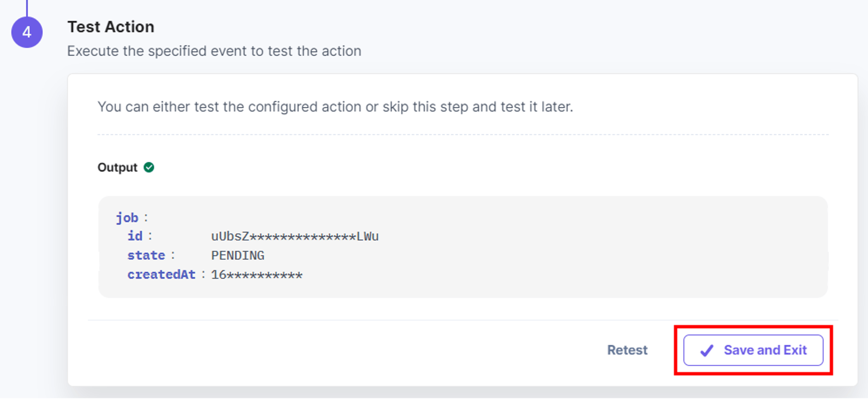Click the Save and Exit button
Image resolution: width=868 pixels, height=399 pixels.
pyautogui.click(x=753, y=350)
